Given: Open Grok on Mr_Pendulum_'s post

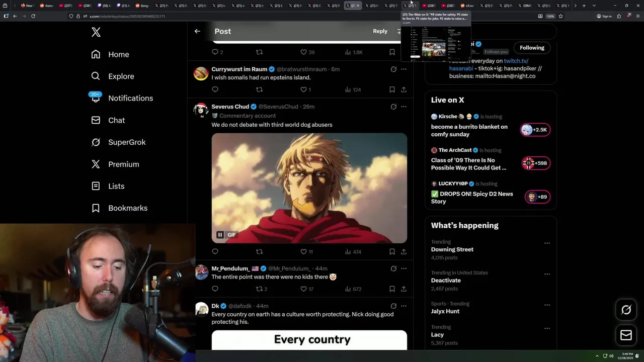Looking at the screenshot, I should [x=393, y=268].
